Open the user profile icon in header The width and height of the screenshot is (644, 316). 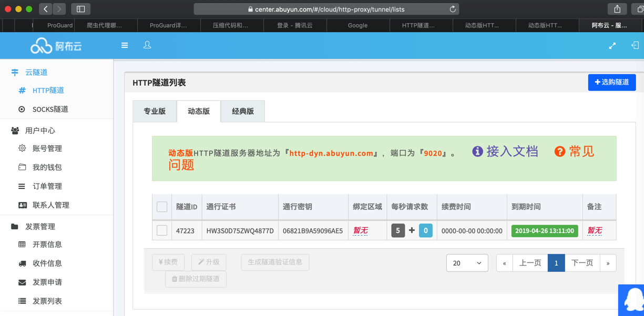click(x=147, y=45)
